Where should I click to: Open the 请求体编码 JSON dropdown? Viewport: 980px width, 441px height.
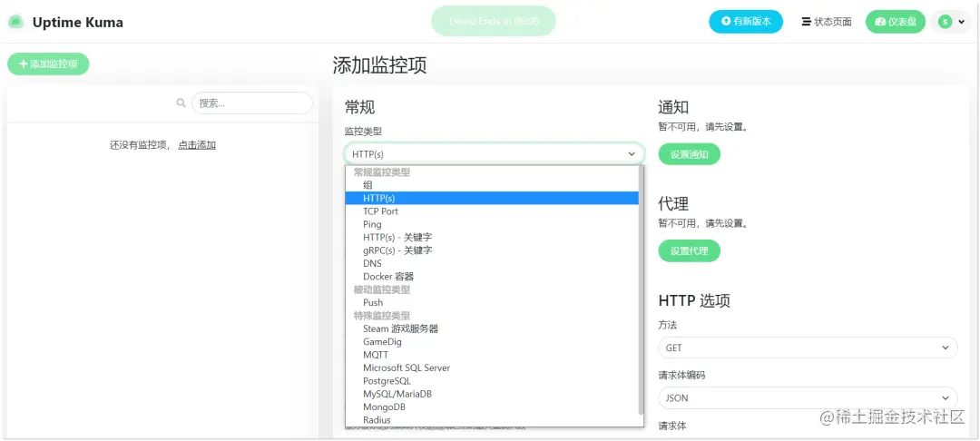point(808,398)
